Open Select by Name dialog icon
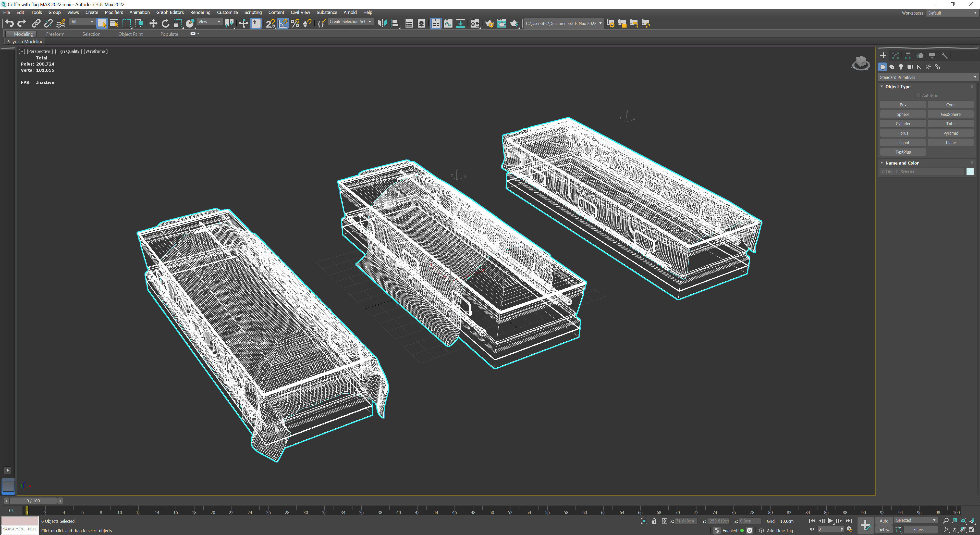 click(x=114, y=23)
